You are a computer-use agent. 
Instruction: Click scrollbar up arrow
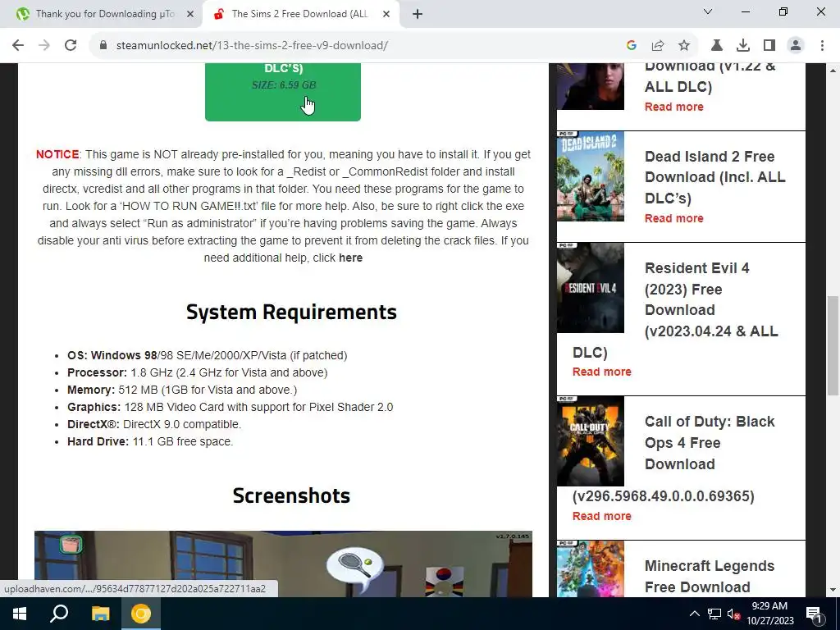tap(833, 71)
